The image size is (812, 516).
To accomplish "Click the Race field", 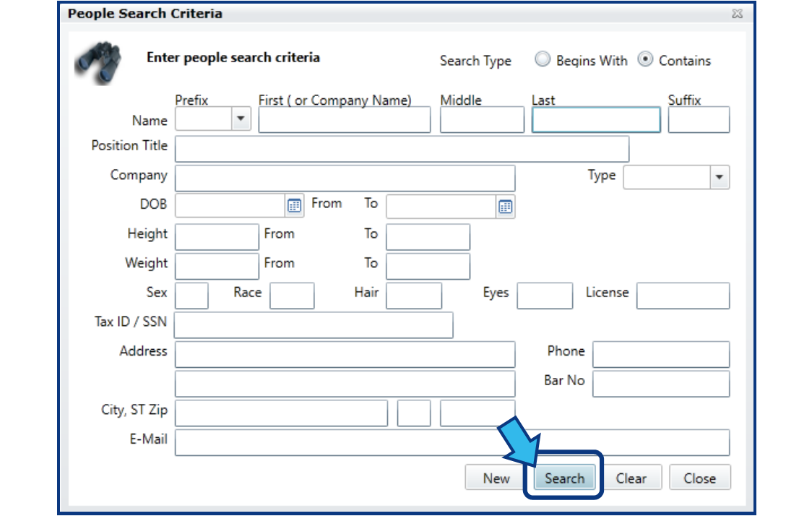I will (x=292, y=296).
